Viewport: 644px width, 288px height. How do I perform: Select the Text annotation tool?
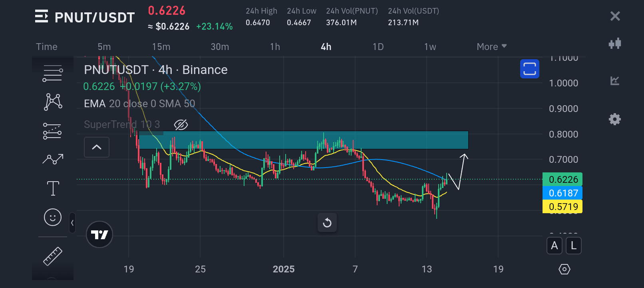[53, 188]
